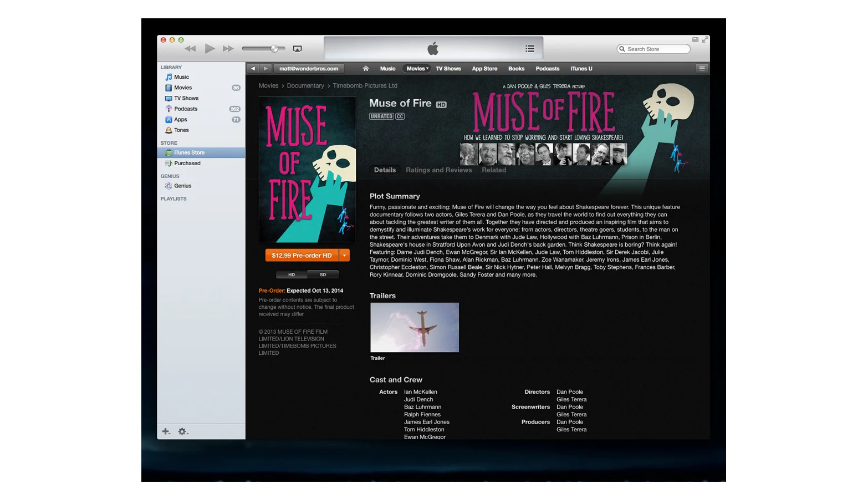This screenshot has height=499, width=868.
Task: Click the add playlist plus button
Action: click(x=166, y=431)
